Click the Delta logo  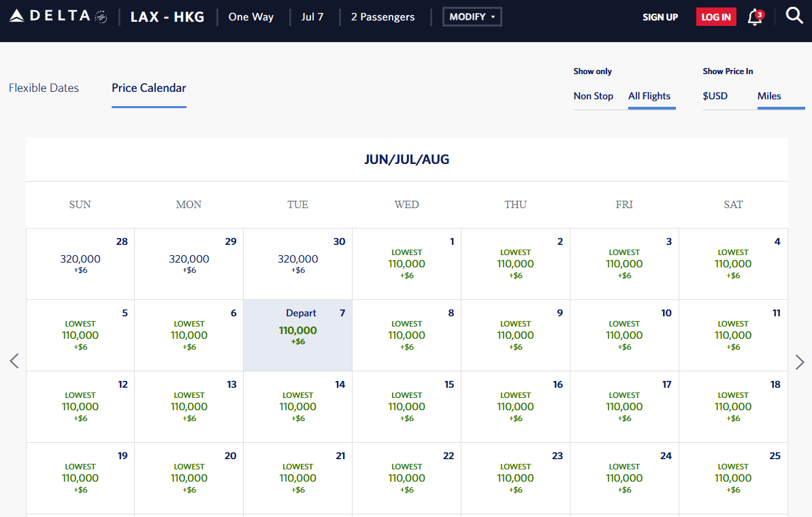tap(59, 16)
